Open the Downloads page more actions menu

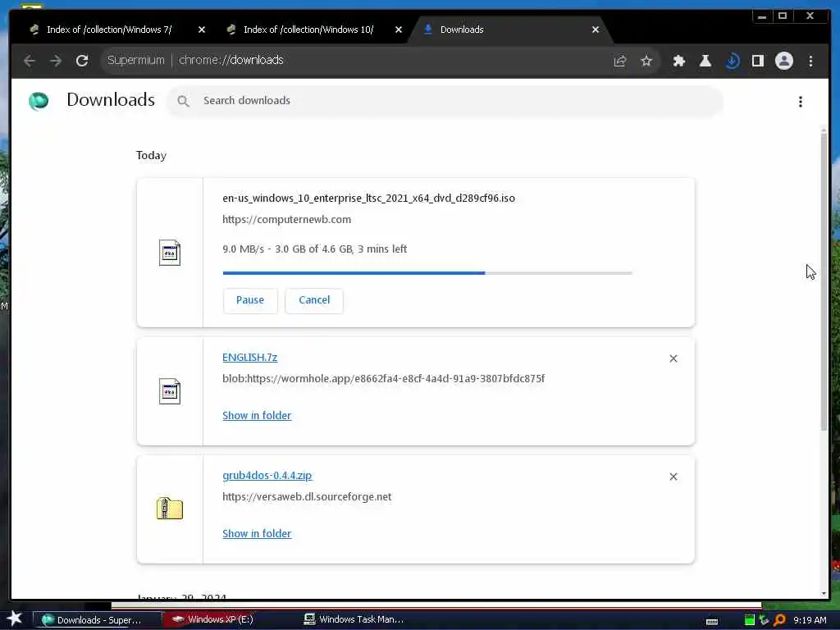(x=801, y=102)
